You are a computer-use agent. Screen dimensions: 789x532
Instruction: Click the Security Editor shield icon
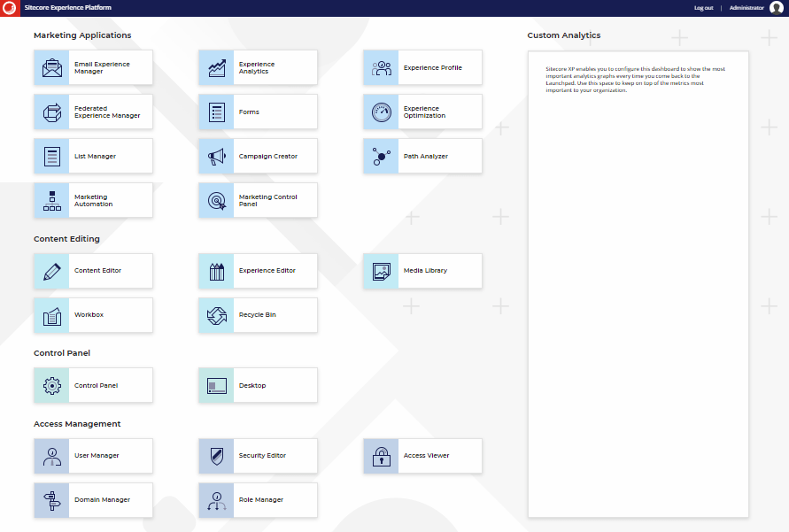pos(216,456)
